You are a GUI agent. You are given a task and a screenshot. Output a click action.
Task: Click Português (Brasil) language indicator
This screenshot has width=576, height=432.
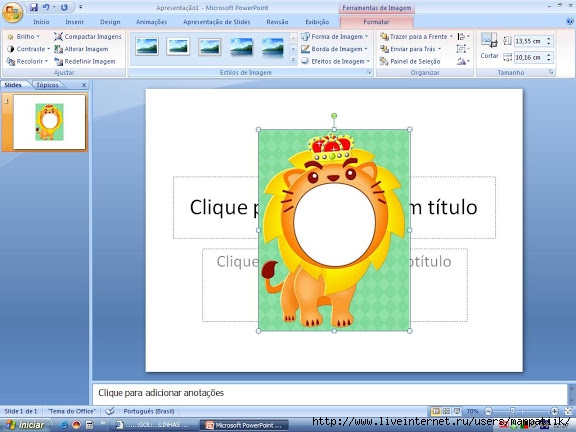click(x=149, y=411)
